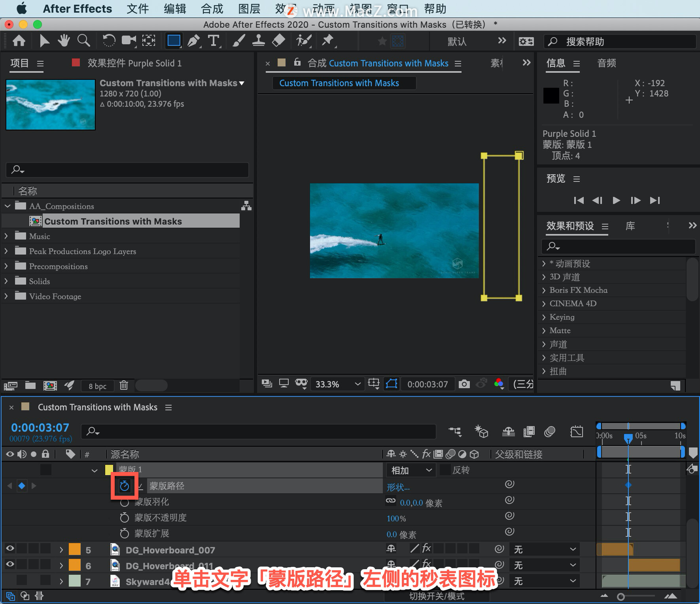Open the mask mode 相加 dropdown
The height and width of the screenshot is (604, 700).
pyautogui.click(x=411, y=470)
